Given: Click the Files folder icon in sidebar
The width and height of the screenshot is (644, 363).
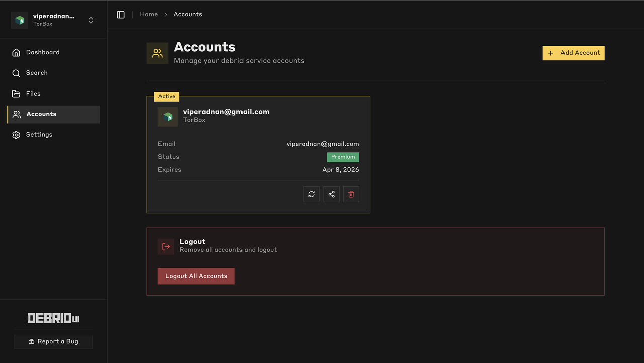Looking at the screenshot, I should click(x=16, y=94).
